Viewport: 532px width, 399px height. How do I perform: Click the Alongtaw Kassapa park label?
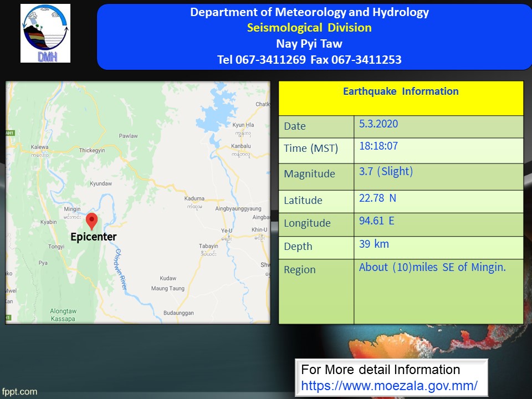[x=63, y=315]
